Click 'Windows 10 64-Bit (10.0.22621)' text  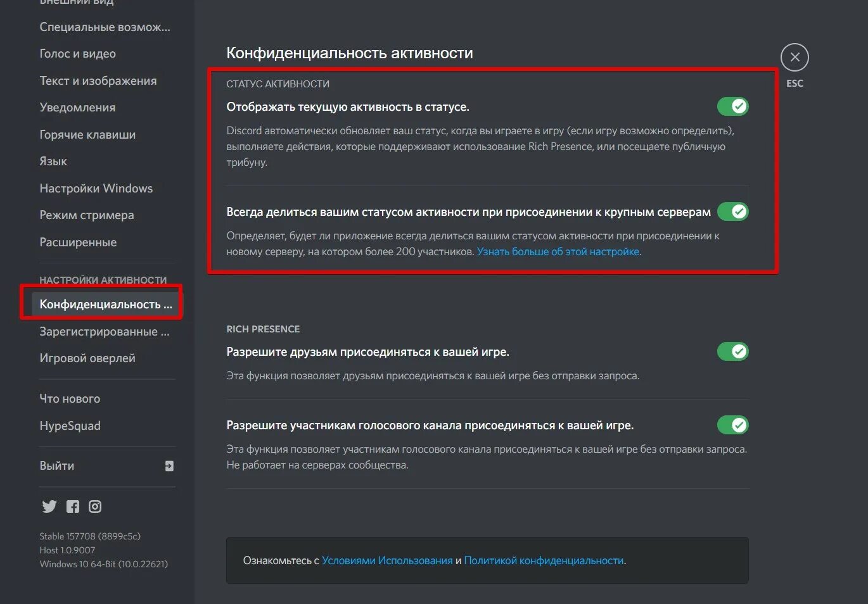[104, 564]
